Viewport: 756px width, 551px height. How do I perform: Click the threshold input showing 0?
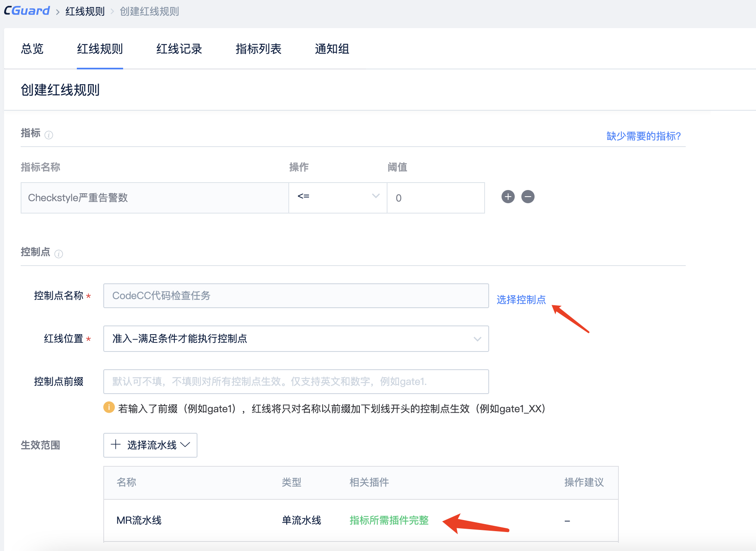[436, 198]
